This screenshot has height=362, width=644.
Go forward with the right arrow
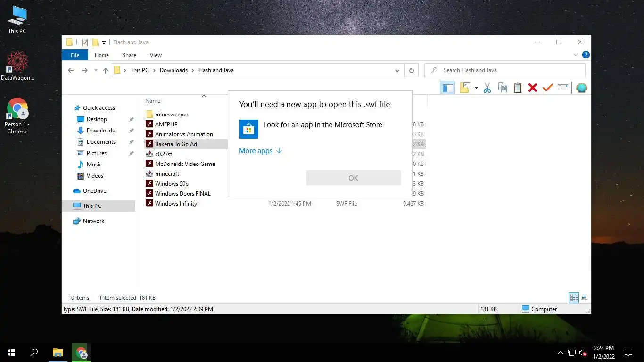[85, 70]
